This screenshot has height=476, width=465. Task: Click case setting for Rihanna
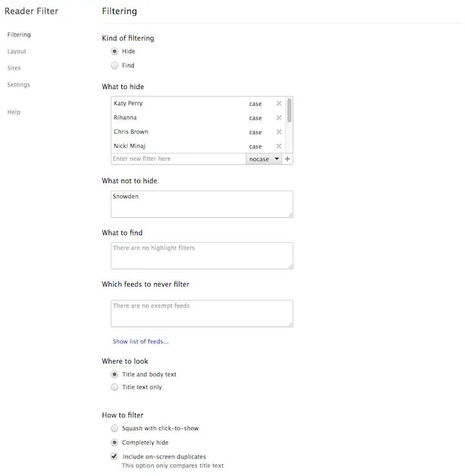coord(255,118)
